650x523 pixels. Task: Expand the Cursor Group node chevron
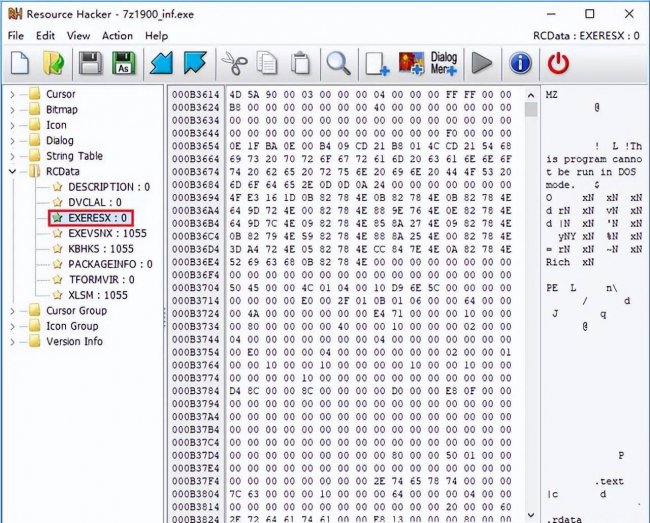[12, 311]
